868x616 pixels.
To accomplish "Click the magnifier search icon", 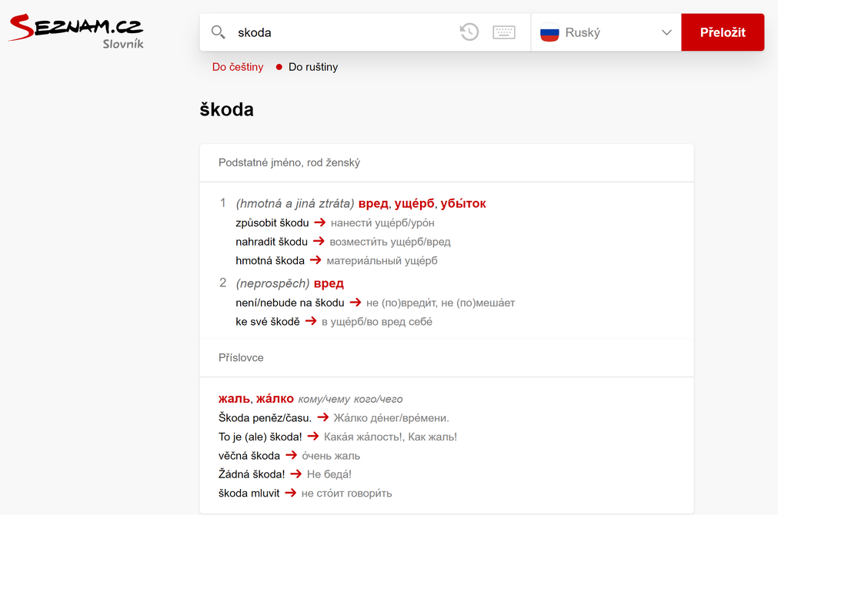I will click(218, 32).
